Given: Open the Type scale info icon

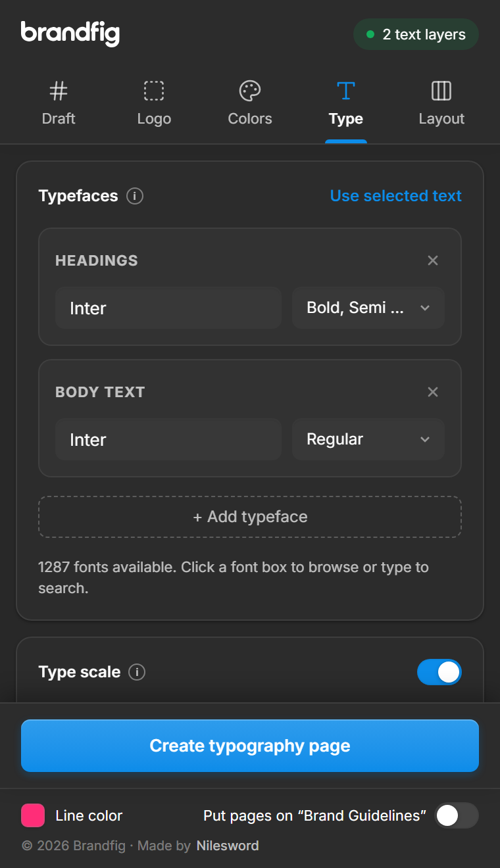Looking at the screenshot, I should 137,672.
